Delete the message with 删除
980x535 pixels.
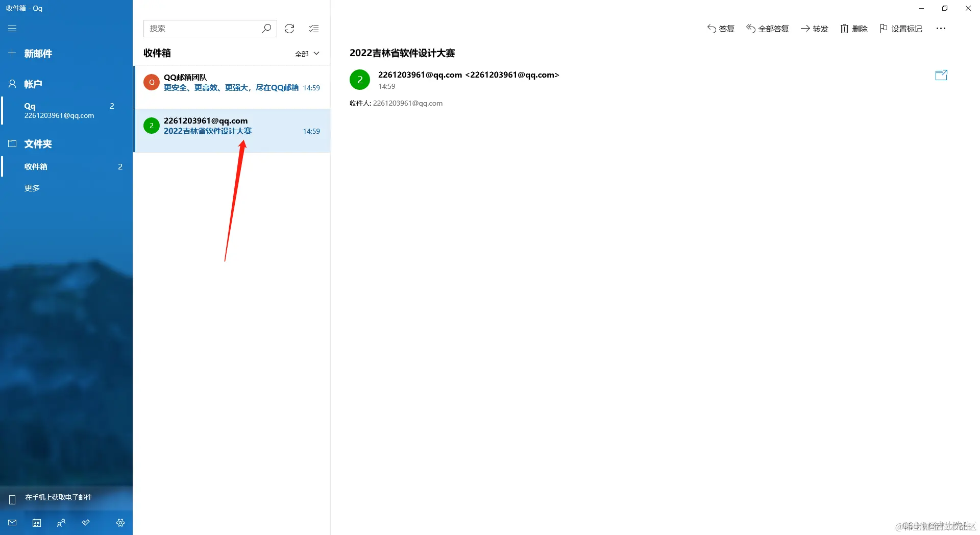854,29
